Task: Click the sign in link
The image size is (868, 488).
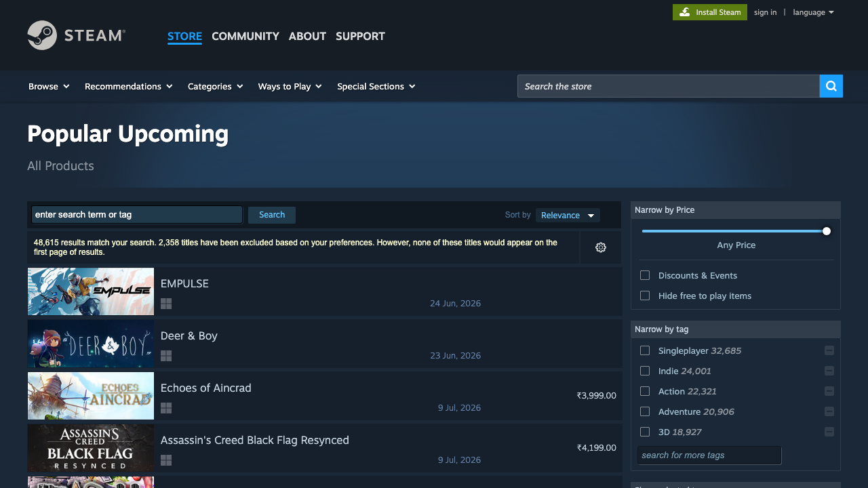Action: coord(765,12)
